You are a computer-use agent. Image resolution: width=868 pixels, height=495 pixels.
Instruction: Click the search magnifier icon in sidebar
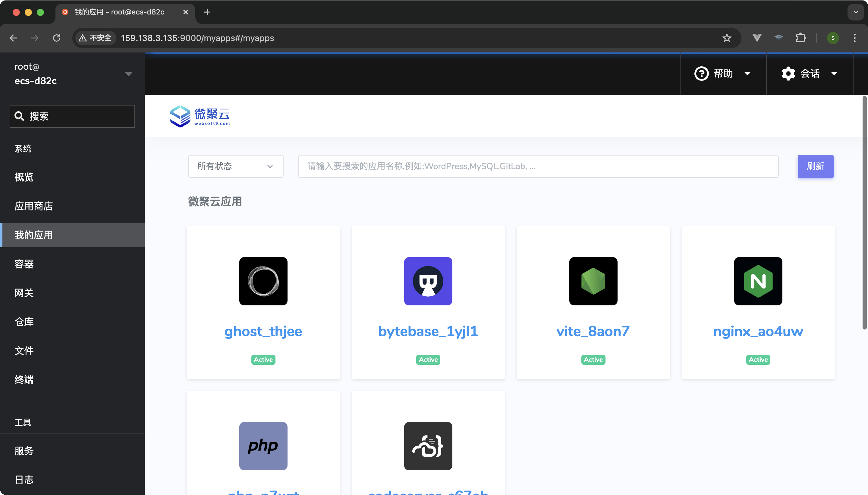point(19,116)
